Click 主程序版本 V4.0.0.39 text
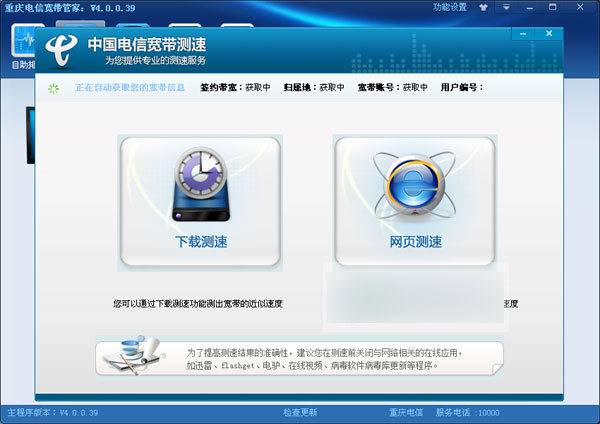600x424 pixels. (x=53, y=413)
